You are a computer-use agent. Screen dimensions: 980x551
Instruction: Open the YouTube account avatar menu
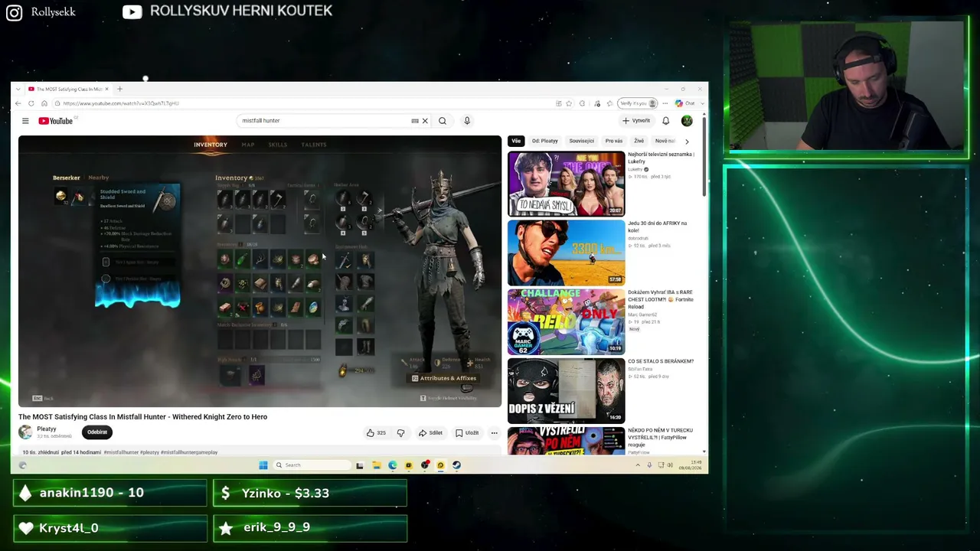(x=687, y=121)
